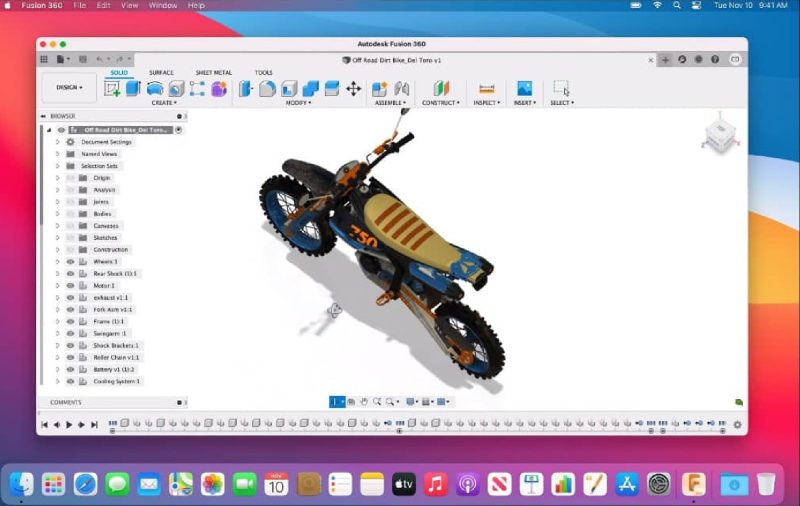The width and height of the screenshot is (800, 506).
Task: Click the Undo arrow
Action: pyautogui.click(x=100, y=60)
